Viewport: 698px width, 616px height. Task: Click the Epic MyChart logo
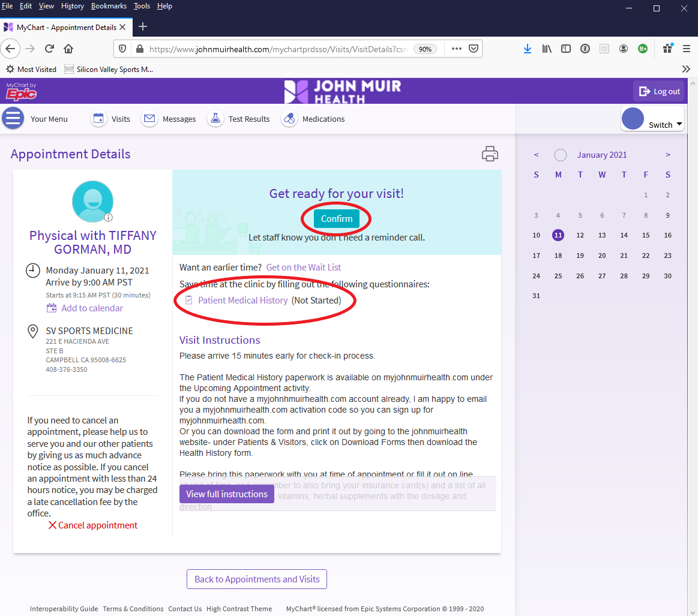21,91
